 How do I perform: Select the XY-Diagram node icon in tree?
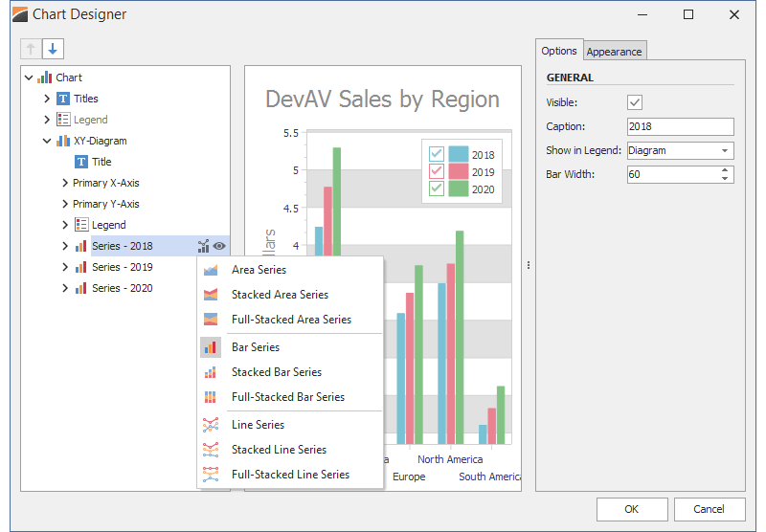[x=63, y=141]
